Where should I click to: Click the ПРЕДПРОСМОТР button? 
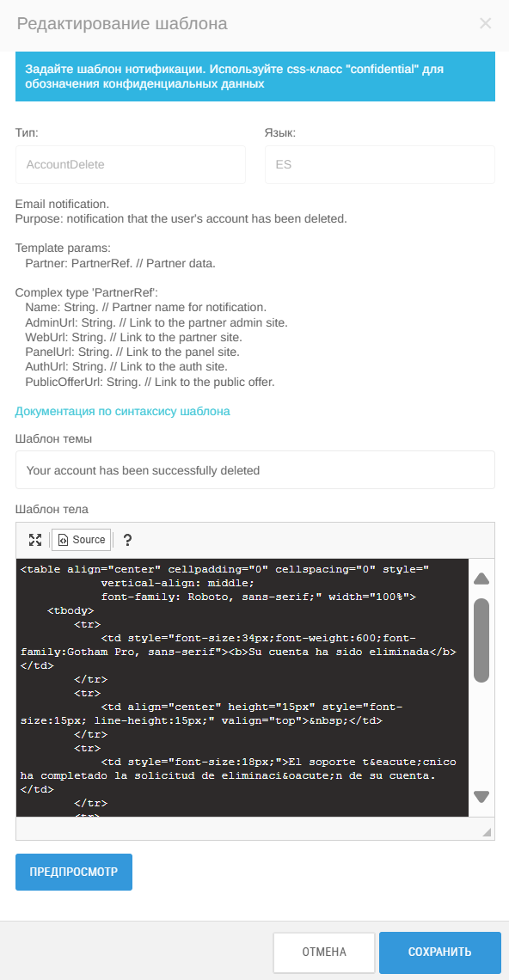(74, 872)
